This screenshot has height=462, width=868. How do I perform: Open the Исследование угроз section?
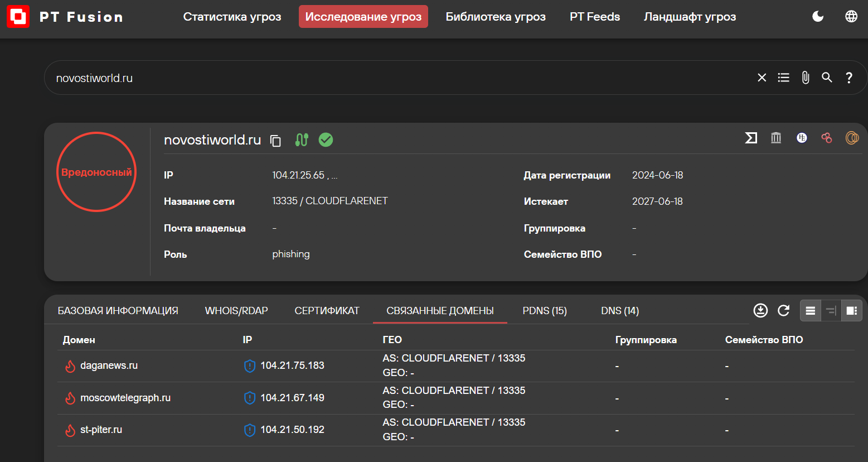363,17
